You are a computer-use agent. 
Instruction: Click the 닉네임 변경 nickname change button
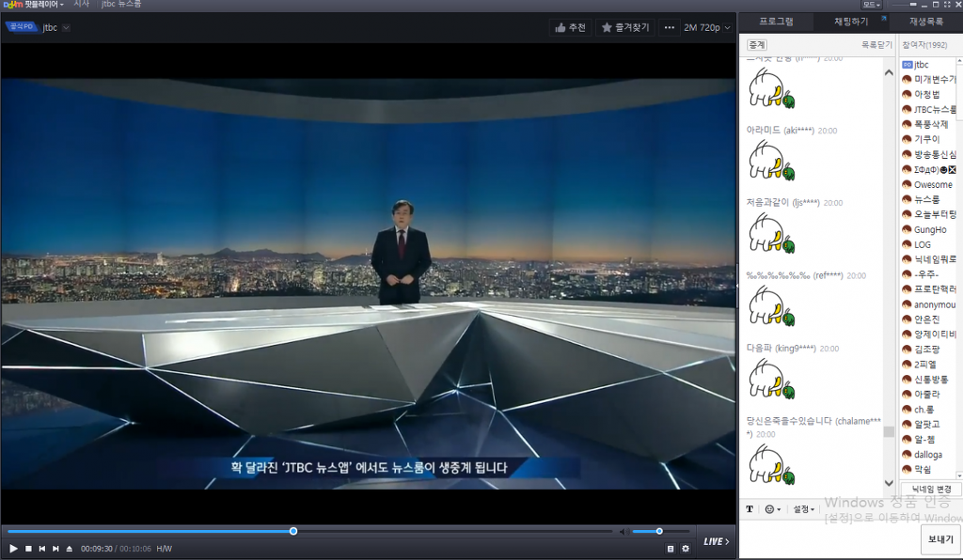[x=931, y=489]
